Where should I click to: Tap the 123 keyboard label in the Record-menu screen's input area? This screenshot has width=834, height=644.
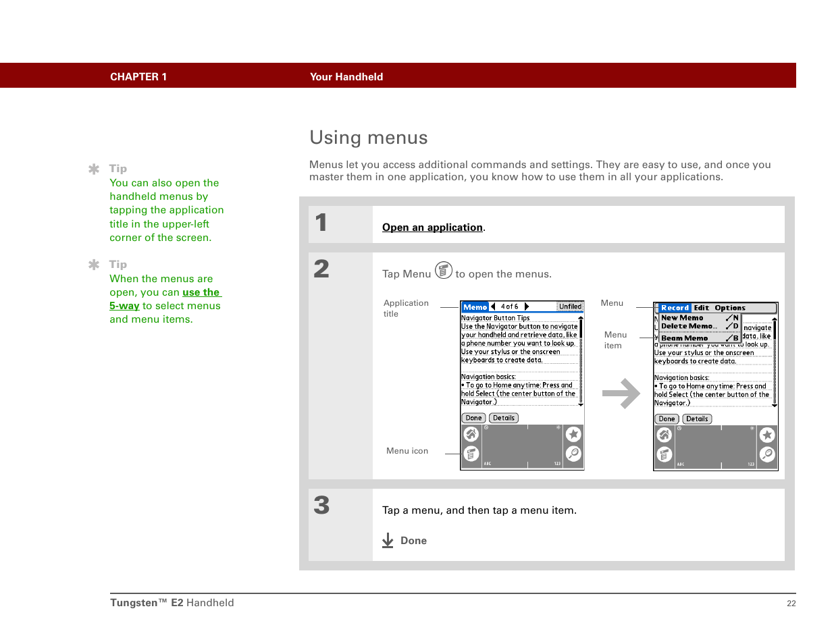point(751,464)
